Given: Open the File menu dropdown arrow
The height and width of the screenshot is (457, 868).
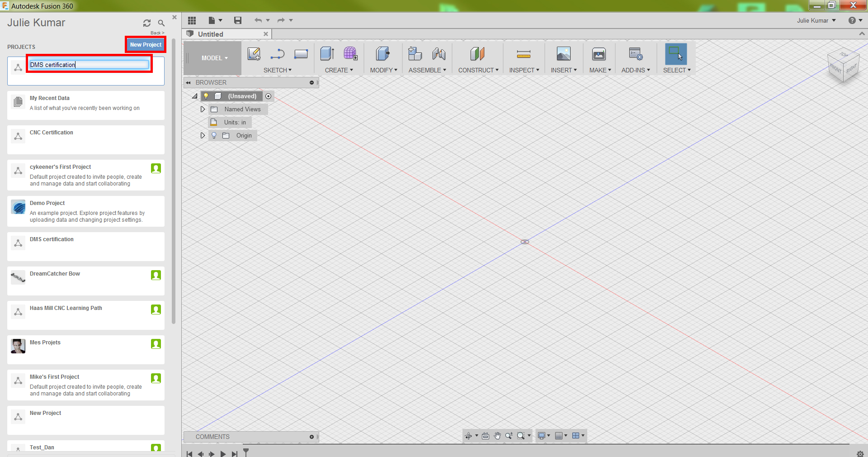Looking at the screenshot, I should [220, 20].
